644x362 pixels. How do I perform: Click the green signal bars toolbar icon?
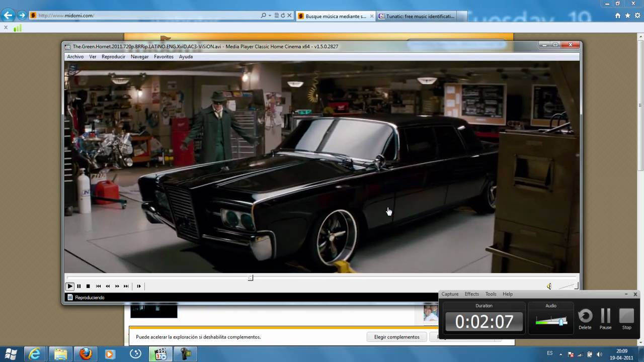coord(18,28)
